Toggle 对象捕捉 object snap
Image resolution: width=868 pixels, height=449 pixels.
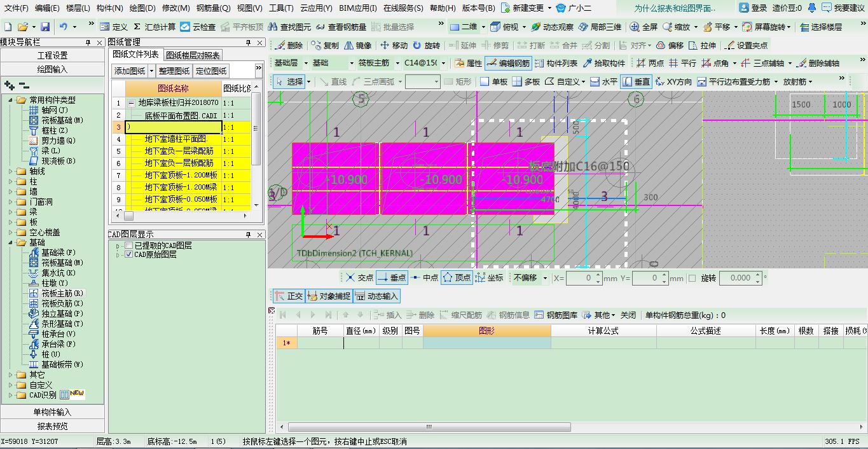(x=329, y=296)
